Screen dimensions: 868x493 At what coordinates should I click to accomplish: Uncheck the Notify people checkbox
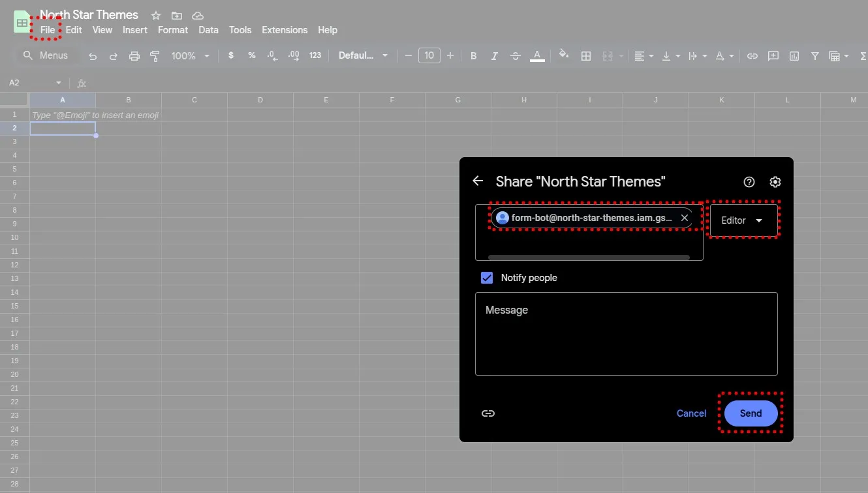[487, 278]
